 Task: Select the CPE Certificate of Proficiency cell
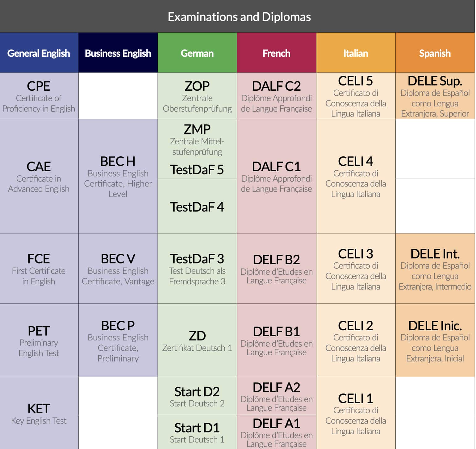pyautogui.click(x=39, y=96)
